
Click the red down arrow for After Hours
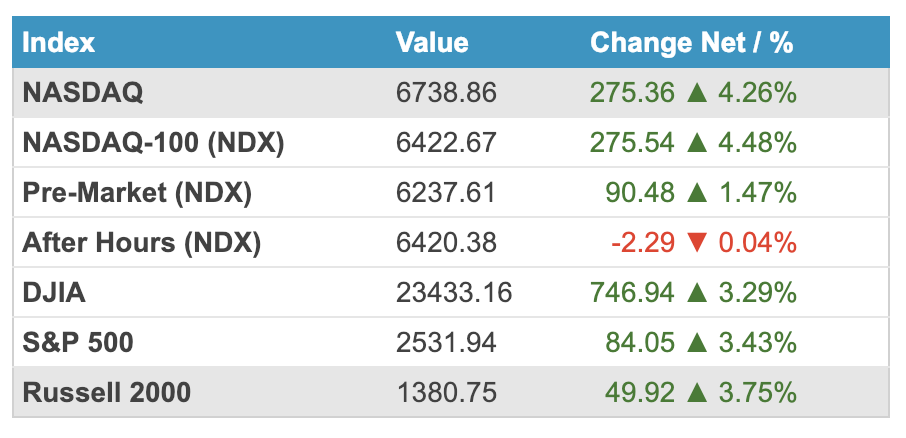pos(695,244)
